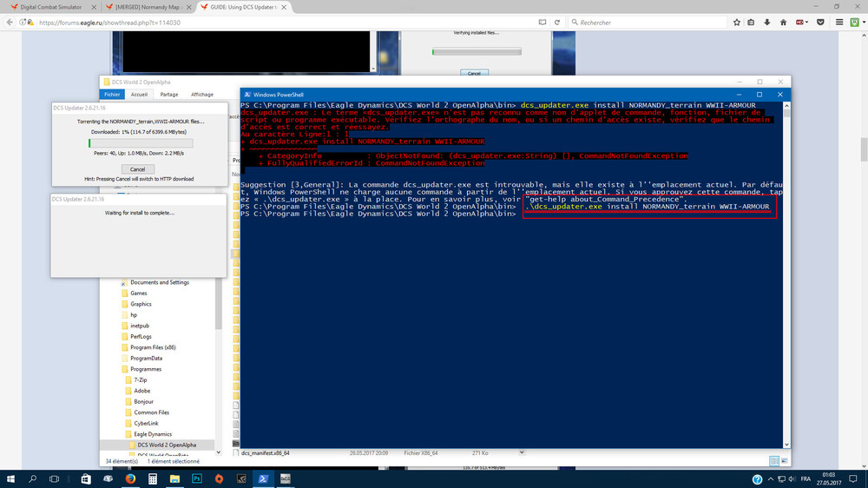Click Cancel in the verifying installed files dialog
This screenshot has height=488, width=868.
(x=474, y=73)
